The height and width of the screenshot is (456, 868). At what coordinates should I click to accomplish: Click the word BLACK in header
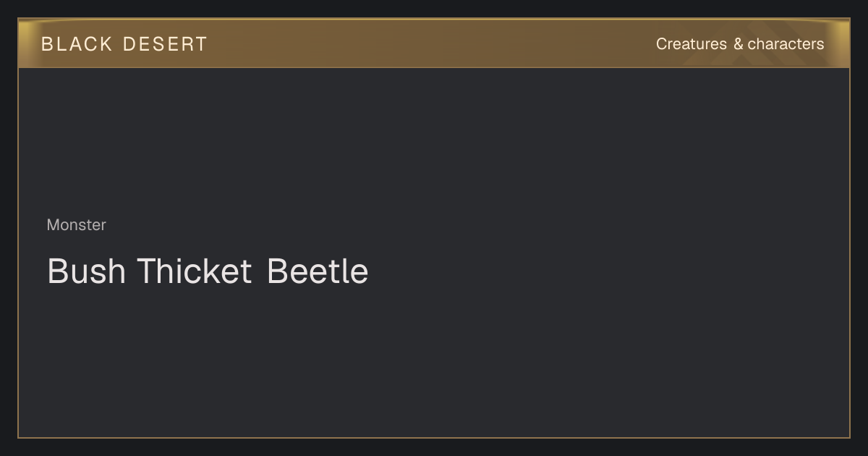(77, 44)
